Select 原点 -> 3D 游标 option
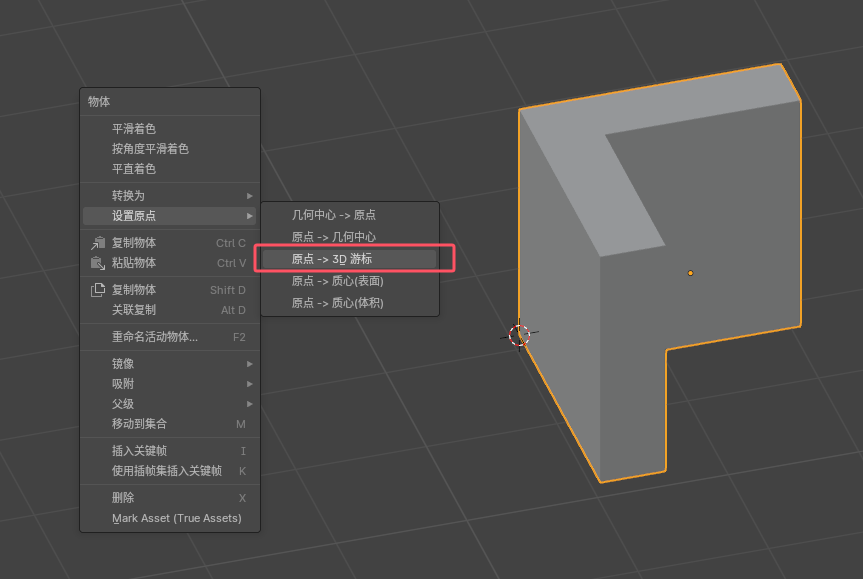Image resolution: width=863 pixels, height=579 pixels. pos(350,259)
